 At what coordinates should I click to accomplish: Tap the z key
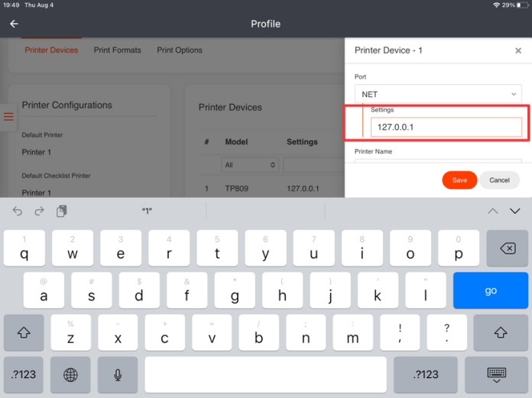[x=70, y=332]
